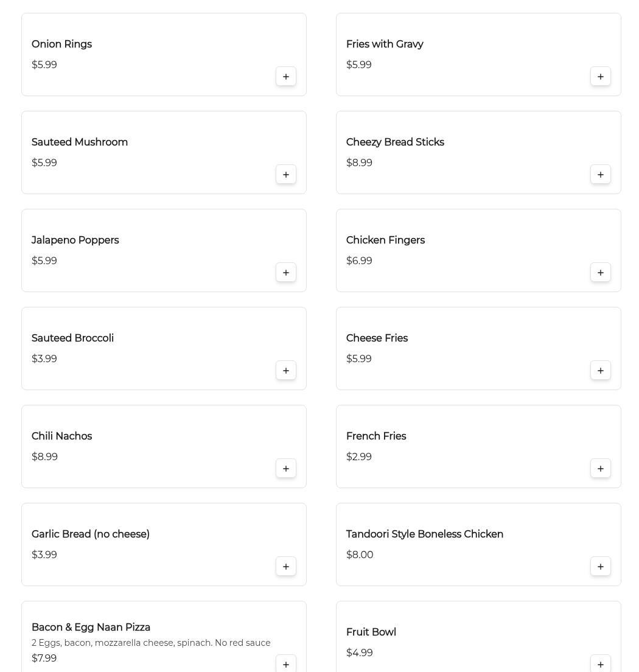Click plus icon for French Fries

[x=601, y=469]
